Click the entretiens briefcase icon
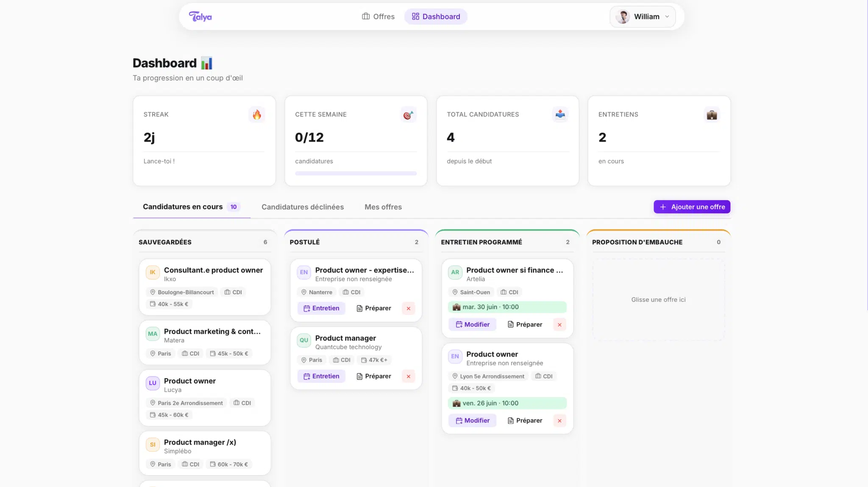The width and height of the screenshot is (868, 487). [x=712, y=114]
